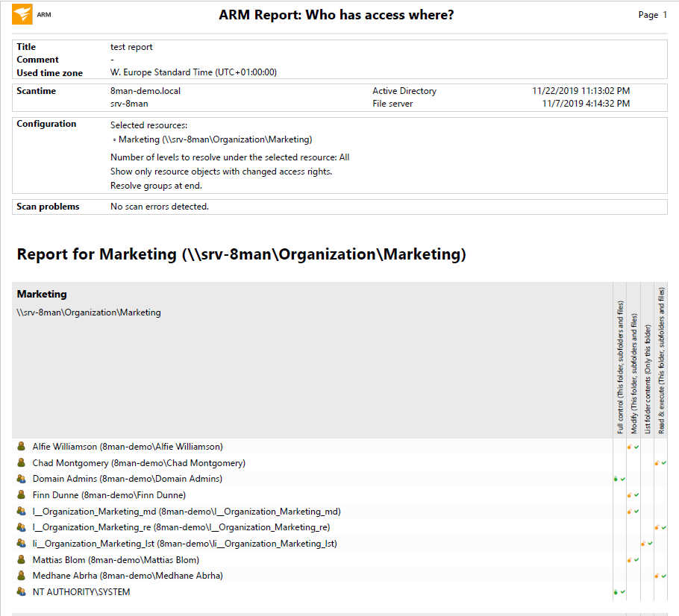The image size is (679, 616).
Task: Select the Finn Dunne row name
Action: (x=109, y=494)
